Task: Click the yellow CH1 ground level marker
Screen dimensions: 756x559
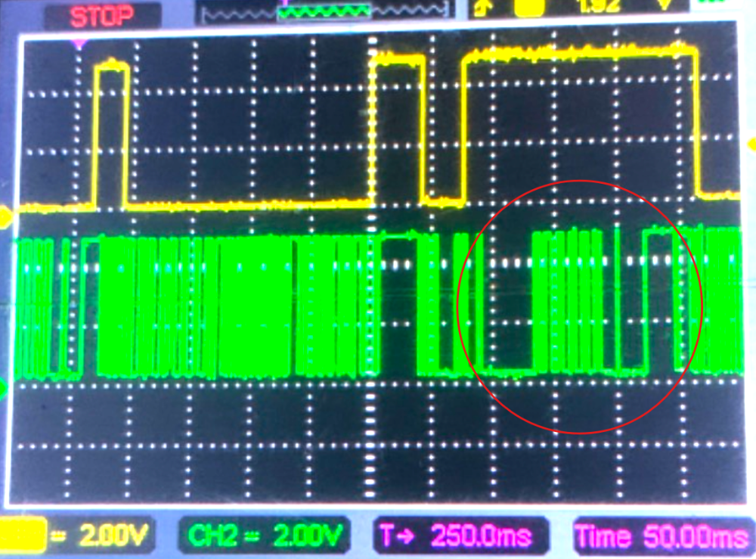Action: [5, 218]
